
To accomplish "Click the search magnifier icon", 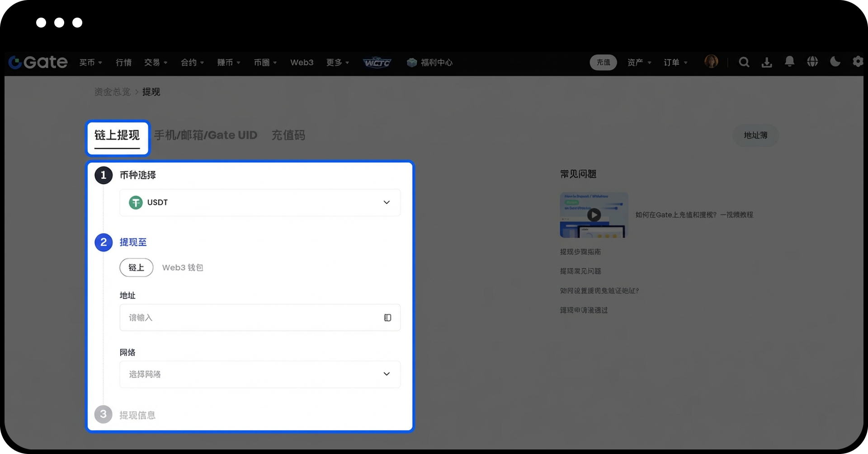I will pos(744,62).
